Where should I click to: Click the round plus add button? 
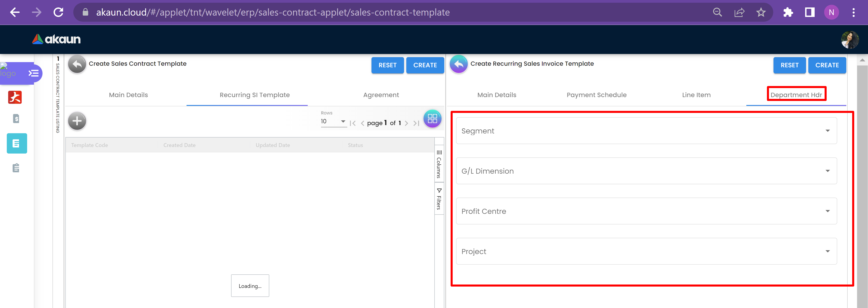tap(77, 121)
